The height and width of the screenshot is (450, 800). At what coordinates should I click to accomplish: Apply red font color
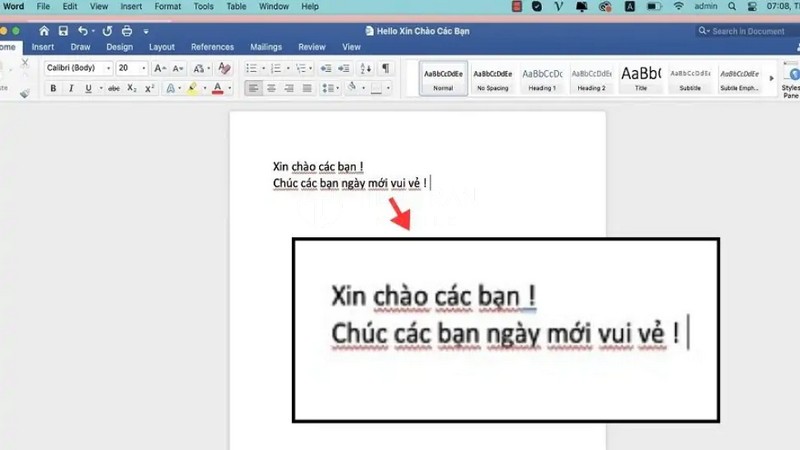pos(218,88)
